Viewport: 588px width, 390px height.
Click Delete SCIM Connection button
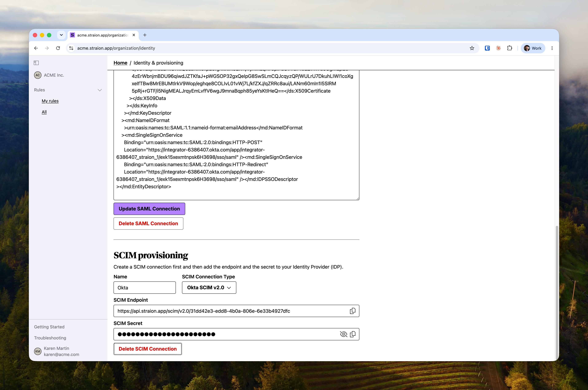point(148,349)
